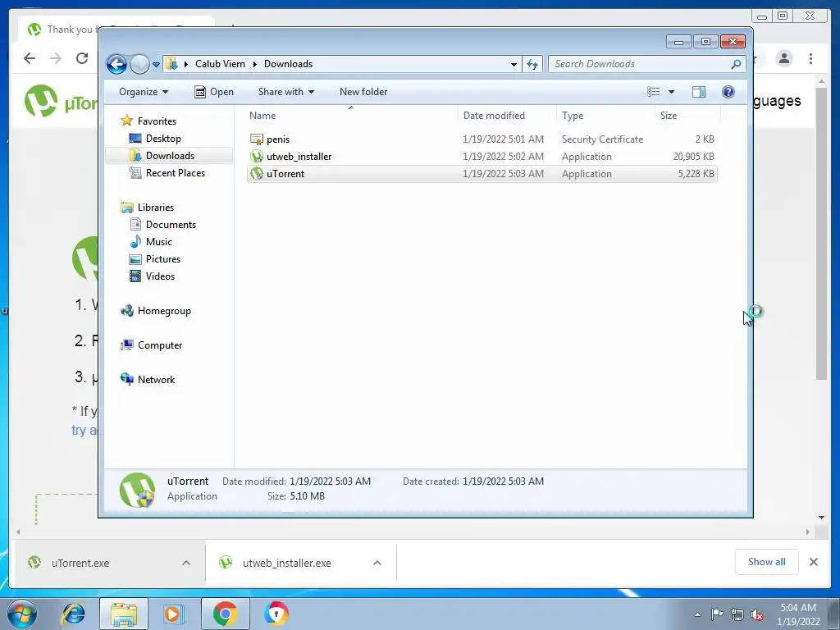Click Explorer's Forward navigation arrow
The height and width of the screenshot is (630, 840).
tap(139, 64)
